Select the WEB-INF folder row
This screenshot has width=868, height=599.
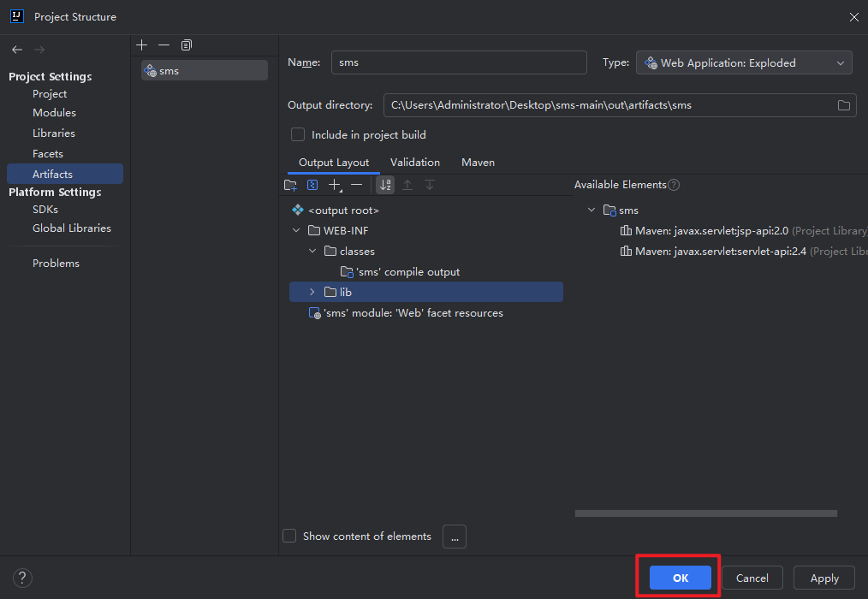point(338,230)
